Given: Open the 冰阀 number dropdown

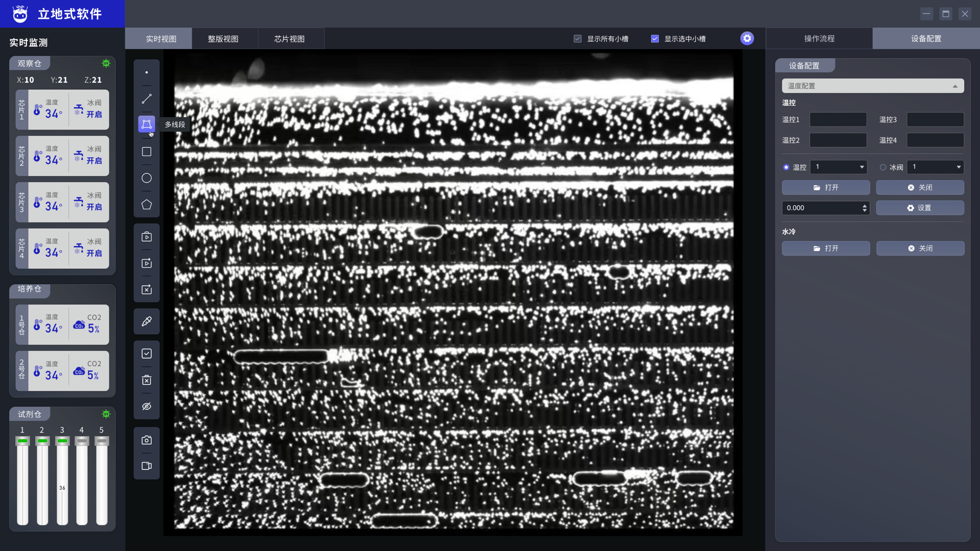Looking at the screenshot, I should point(936,167).
